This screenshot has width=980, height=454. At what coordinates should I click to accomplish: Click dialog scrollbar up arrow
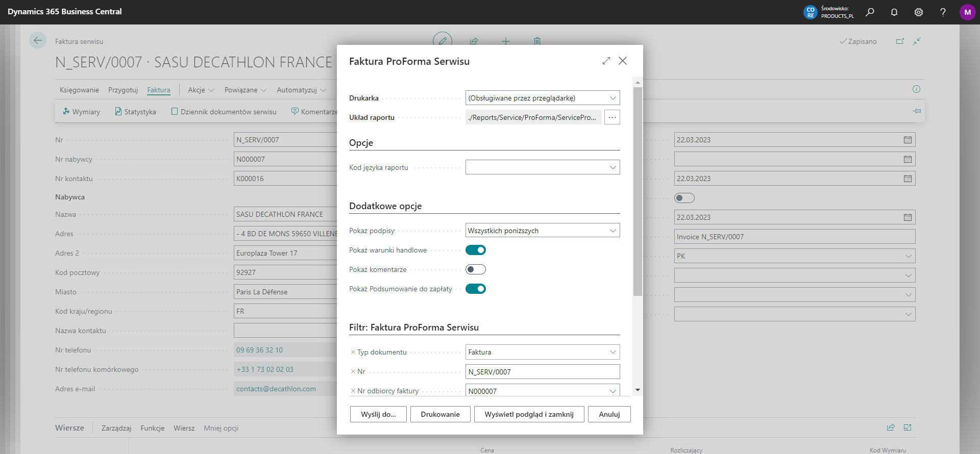[638, 82]
